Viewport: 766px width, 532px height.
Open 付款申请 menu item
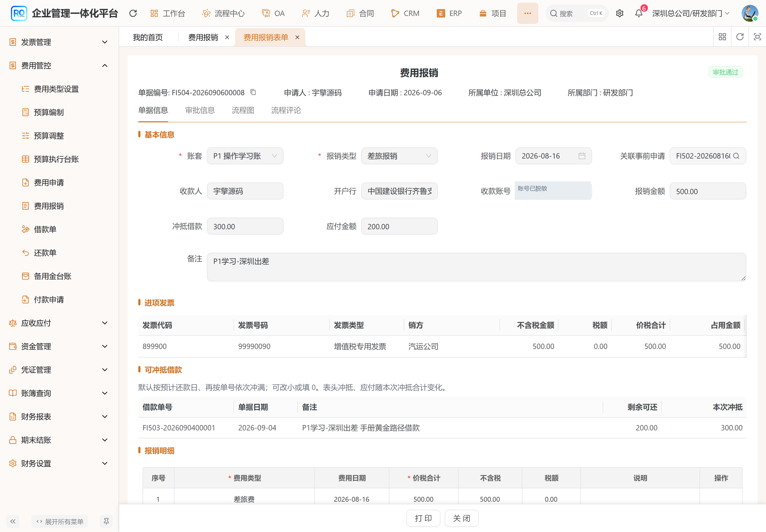[49, 300]
